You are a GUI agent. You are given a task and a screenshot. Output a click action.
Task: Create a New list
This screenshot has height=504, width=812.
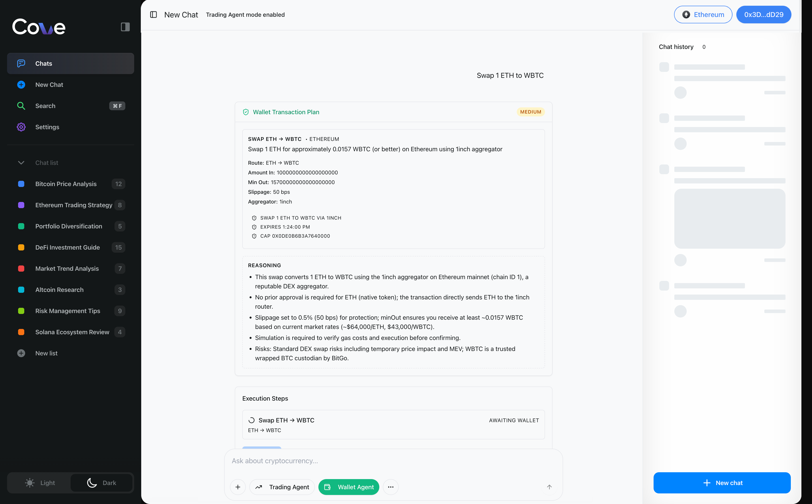(46, 353)
